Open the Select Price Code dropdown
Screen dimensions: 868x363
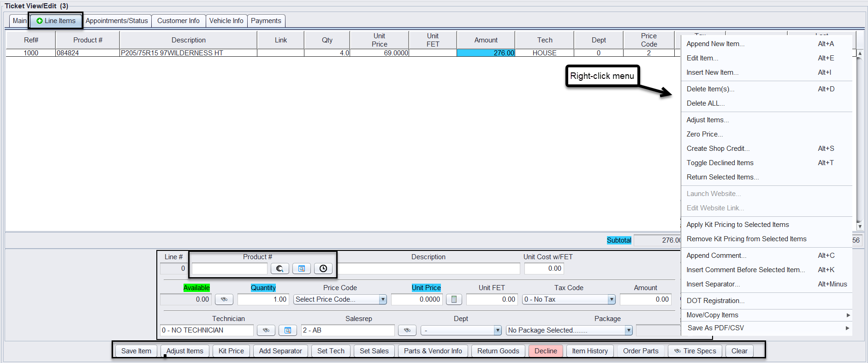tap(382, 299)
